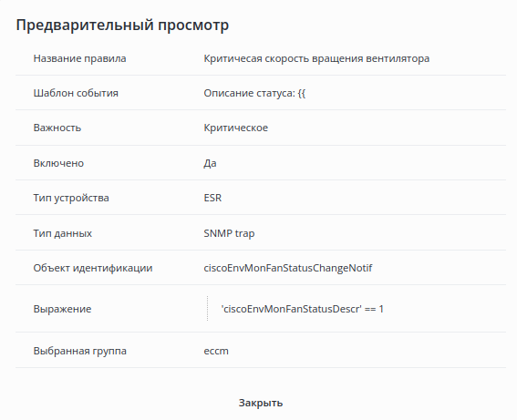Viewport: 517px width, 420px height.
Task: Click the Тип устройства label
Action: (71, 198)
